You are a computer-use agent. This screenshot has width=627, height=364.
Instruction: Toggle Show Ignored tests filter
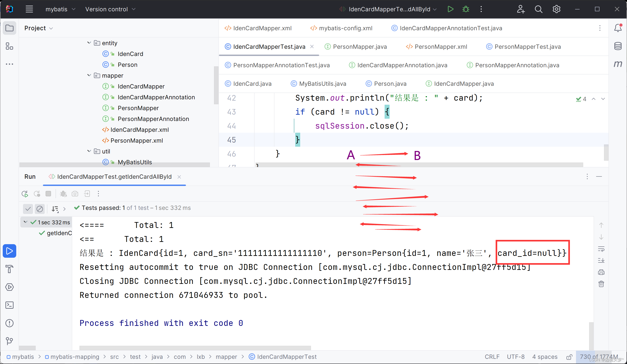click(x=39, y=209)
